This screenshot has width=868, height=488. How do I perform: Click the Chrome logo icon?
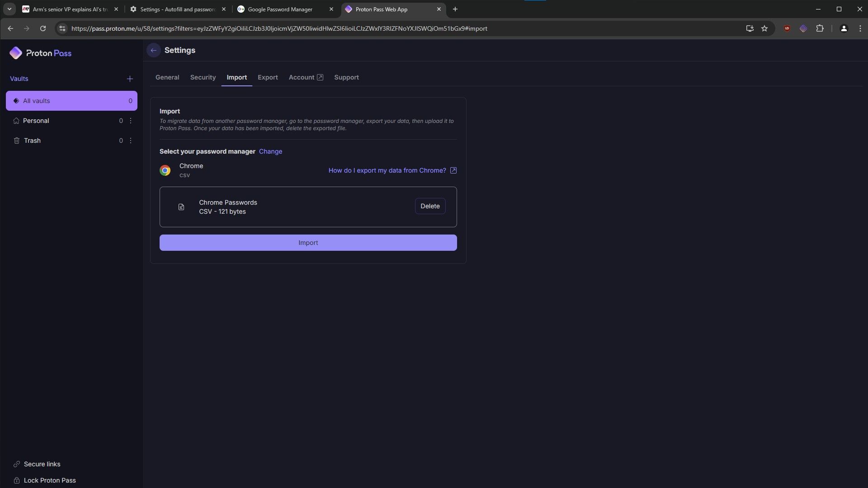tap(165, 170)
